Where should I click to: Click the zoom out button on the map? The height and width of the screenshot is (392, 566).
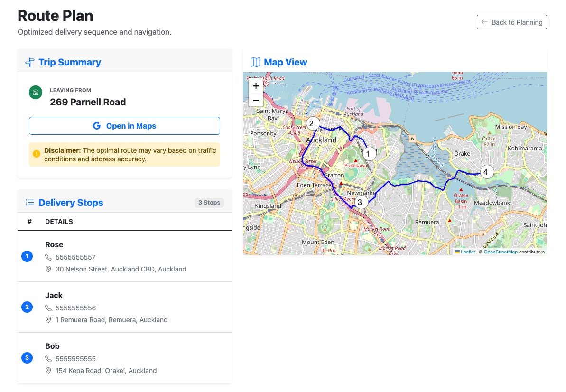[x=256, y=100]
